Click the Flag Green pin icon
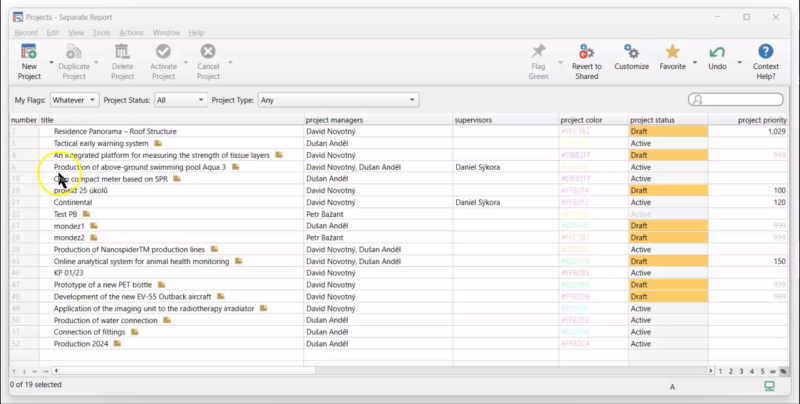This screenshot has height=404, width=800. (538, 52)
